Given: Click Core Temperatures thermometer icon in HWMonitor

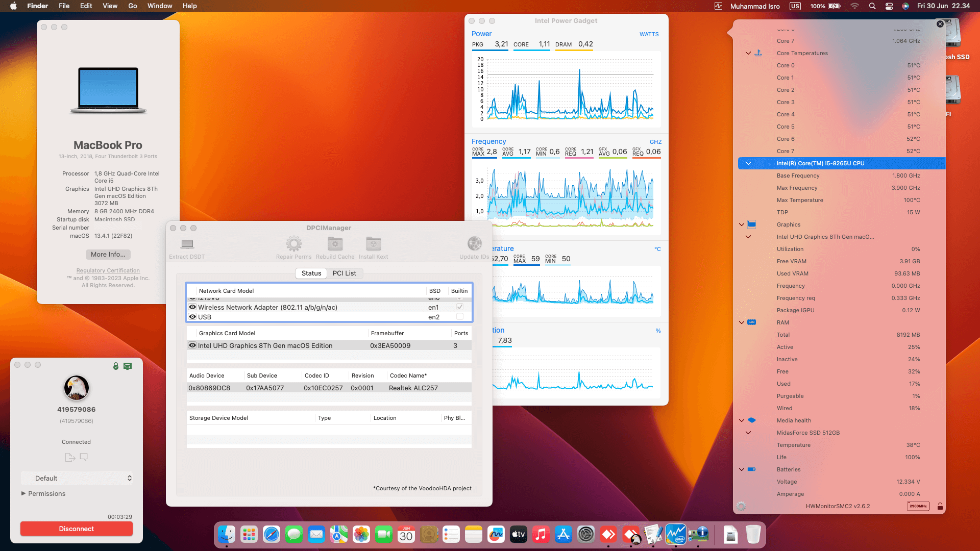Looking at the screenshot, I should point(758,53).
